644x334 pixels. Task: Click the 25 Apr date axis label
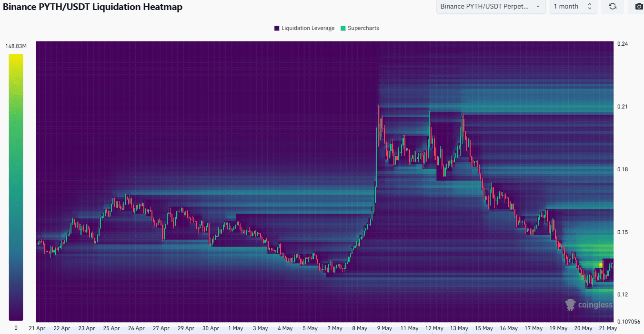click(x=111, y=328)
